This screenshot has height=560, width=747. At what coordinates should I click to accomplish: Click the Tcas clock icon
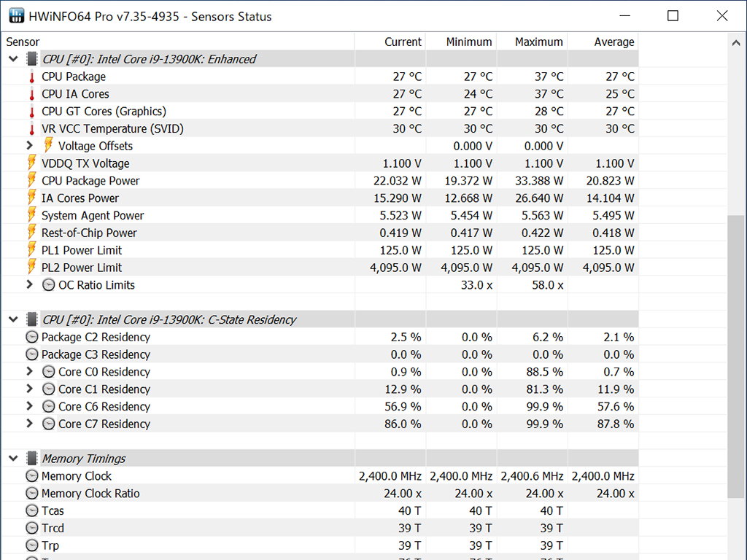point(31,510)
